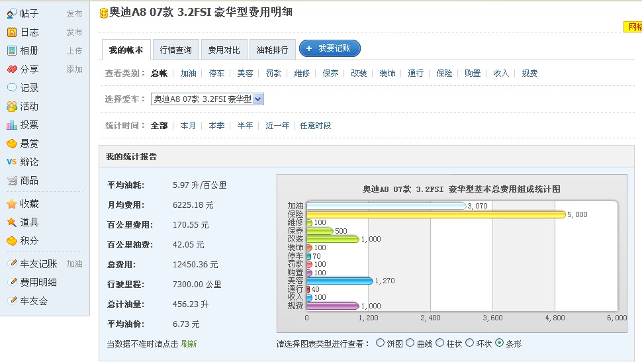
Task: Click the 相册 photo album icon
Action: [x=12, y=51]
